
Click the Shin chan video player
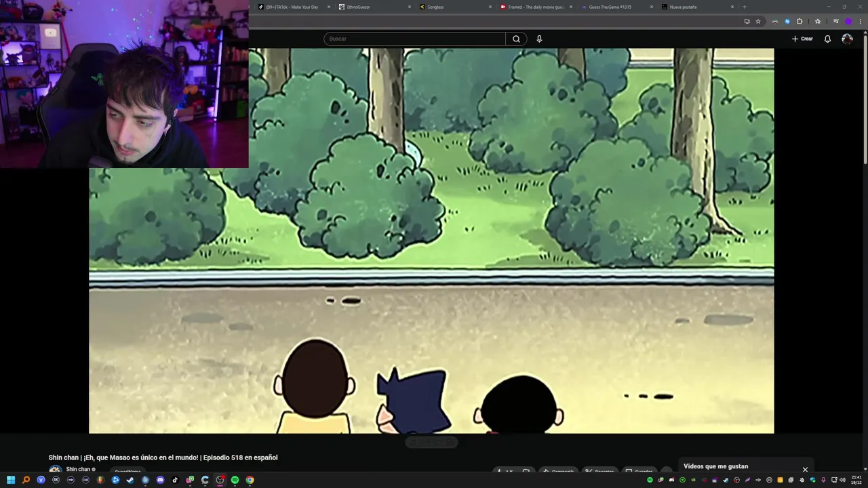click(x=431, y=241)
